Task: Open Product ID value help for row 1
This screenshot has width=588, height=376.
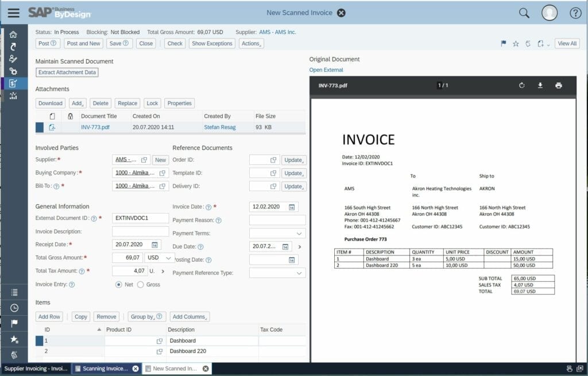Action: (160, 341)
